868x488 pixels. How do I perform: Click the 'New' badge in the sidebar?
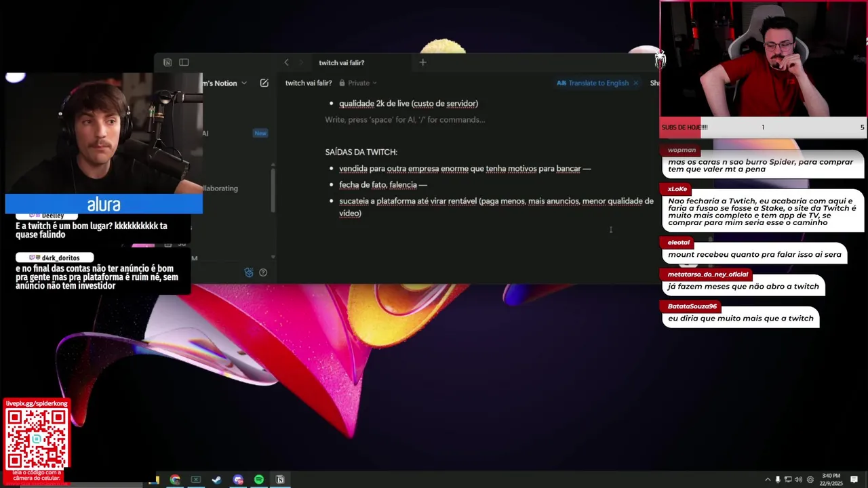(x=260, y=133)
